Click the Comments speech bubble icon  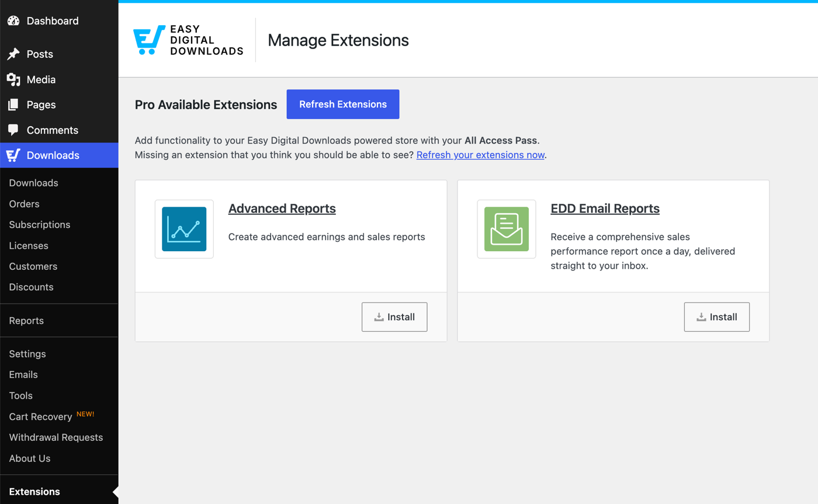[x=13, y=130]
